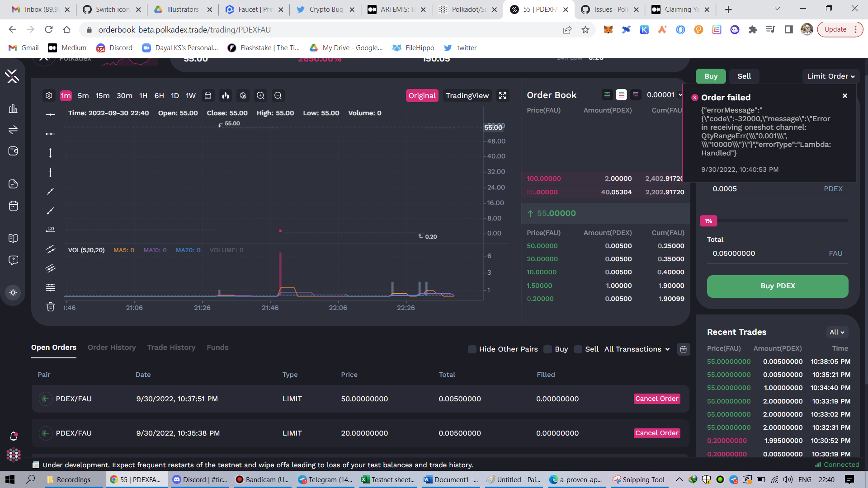Show only sell orders in Order Book
Screen dimensions: 868x488
coord(635,95)
